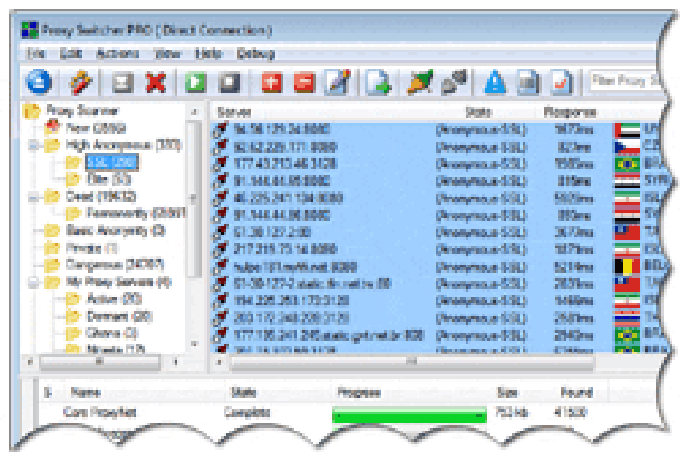Click the red X delete icon
The width and height of the screenshot is (680, 452).
coord(154,82)
